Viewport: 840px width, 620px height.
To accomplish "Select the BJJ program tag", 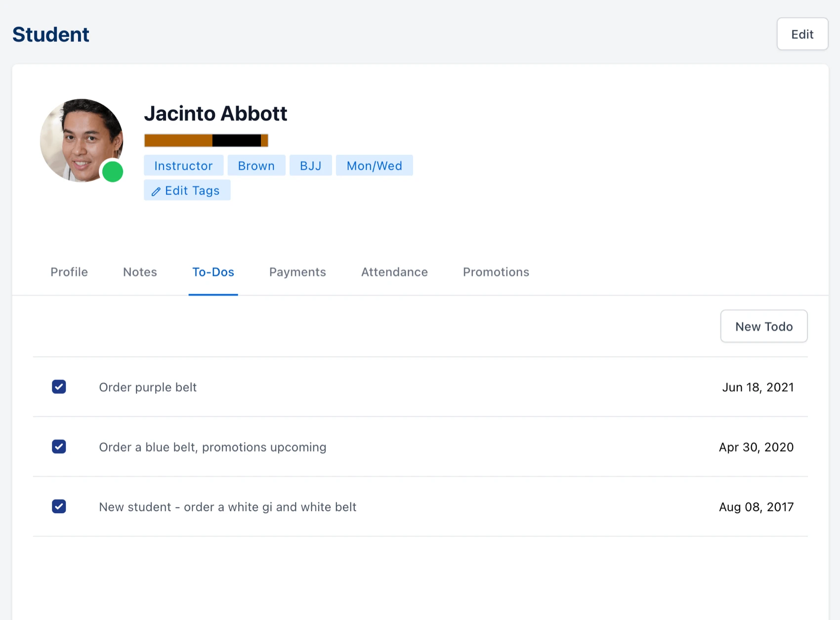I will [x=310, y=165].
